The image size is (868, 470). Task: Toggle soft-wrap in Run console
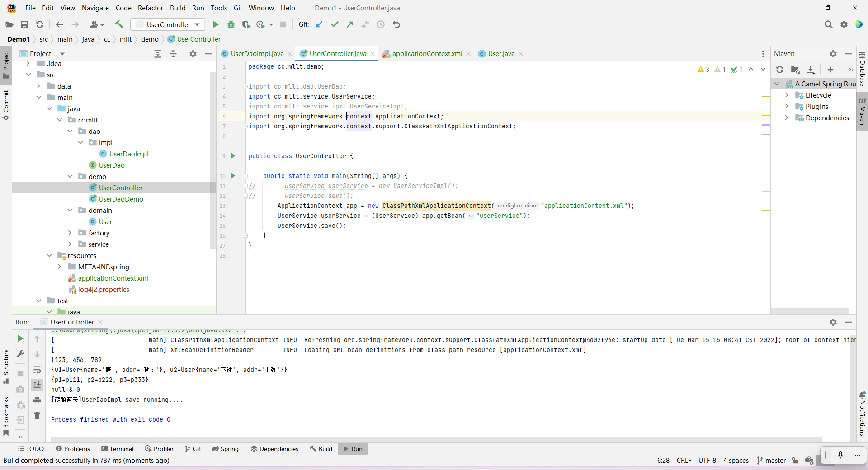37,370
